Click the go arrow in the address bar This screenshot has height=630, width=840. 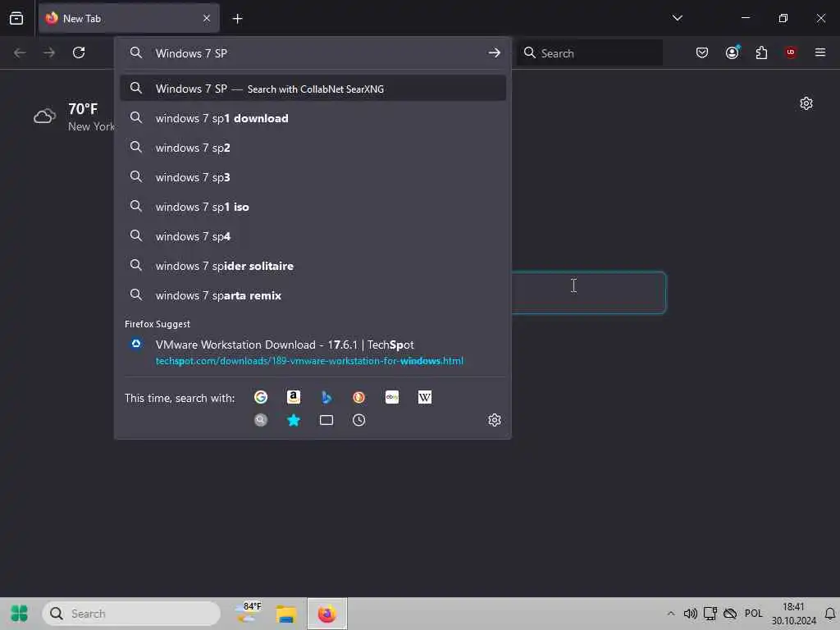coord(494,52)
